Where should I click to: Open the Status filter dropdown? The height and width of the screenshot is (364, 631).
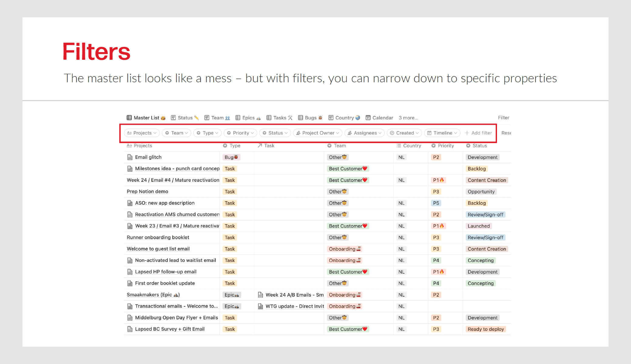(275, 133)
